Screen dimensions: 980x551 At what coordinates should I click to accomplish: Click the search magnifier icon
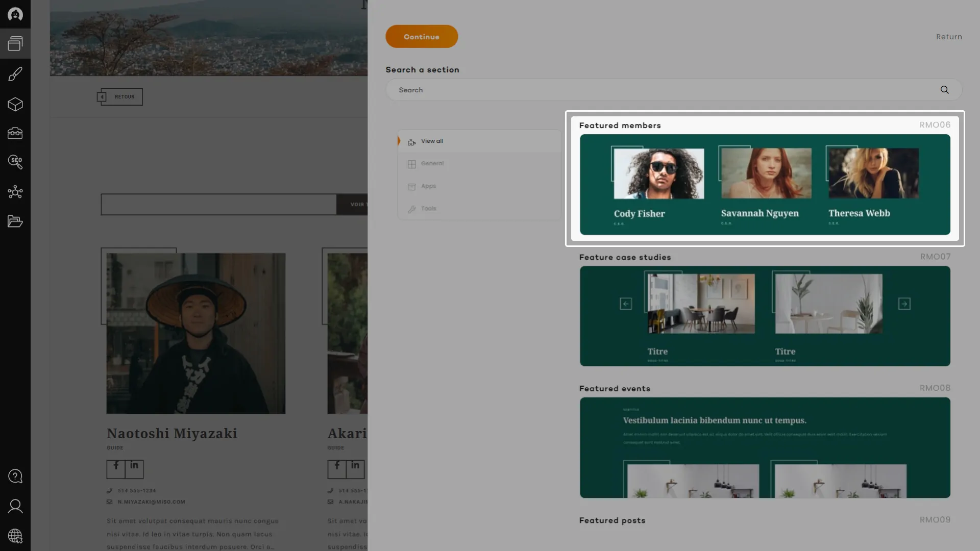944,90
